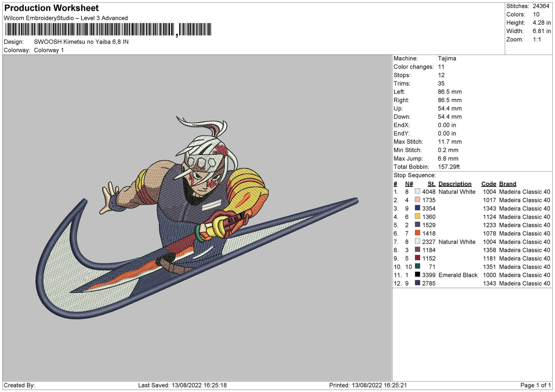Image resolution: width=555 pixels, height=392 pixels.
Task: Click the Max Stitch value 11.7 mm
Action: [450, 142]
